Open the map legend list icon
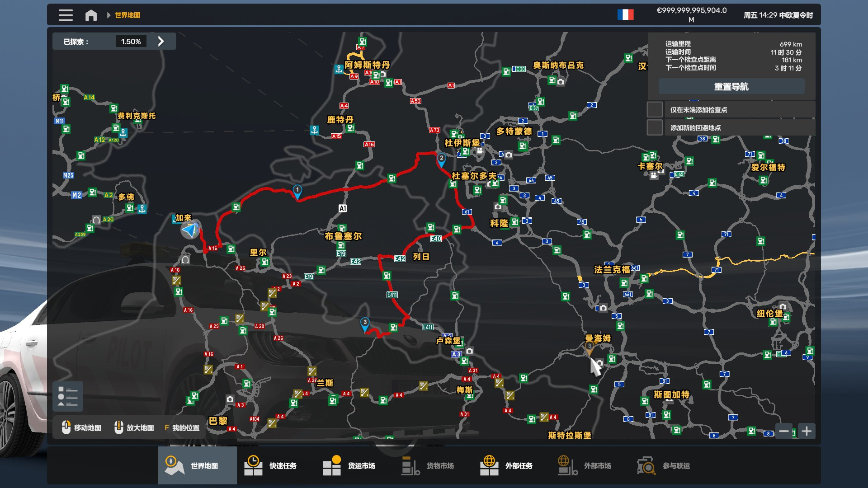The width and height of the screenshot is (868, 488). 68,396
